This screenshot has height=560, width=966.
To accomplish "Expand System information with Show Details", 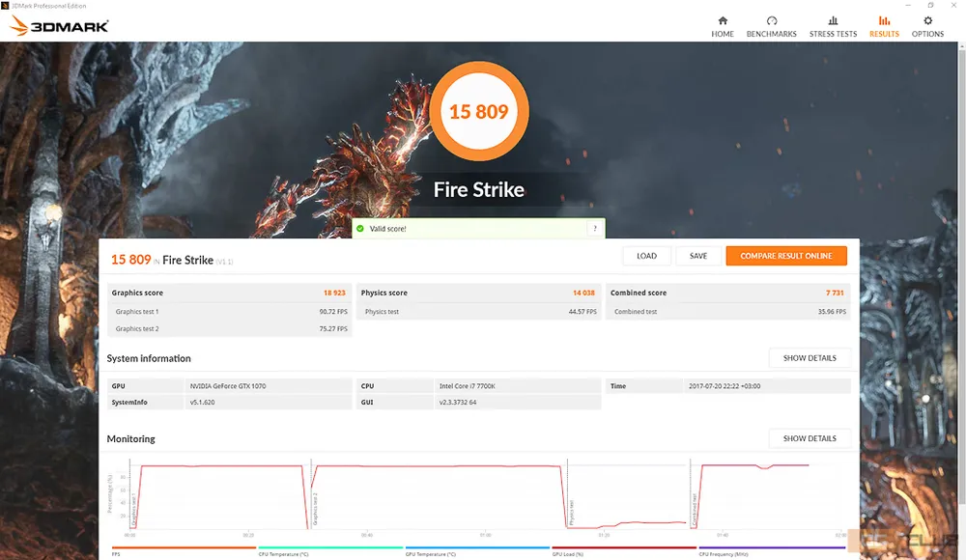I will coord(810,358).
